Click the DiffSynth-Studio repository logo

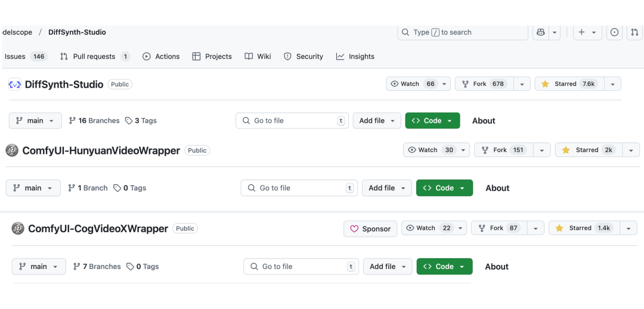[x=15, y=85]
